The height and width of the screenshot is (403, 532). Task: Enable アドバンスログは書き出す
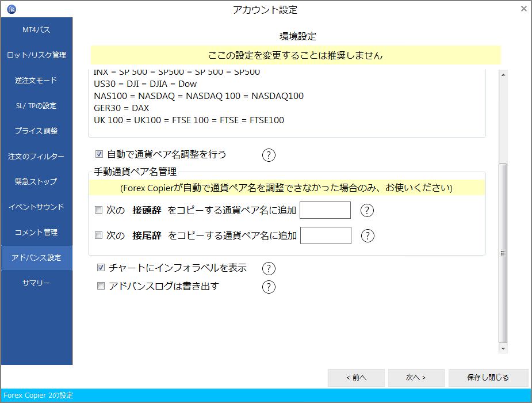[101, 286]
